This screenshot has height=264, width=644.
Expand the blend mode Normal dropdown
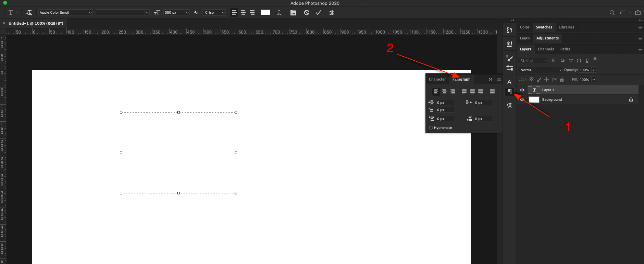540,70
